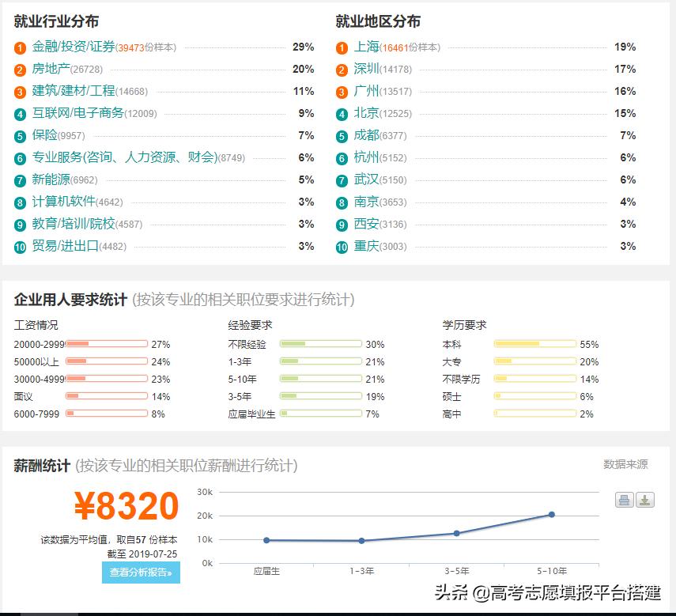Click the ¥8320 average salary figure
This screenshot has height=616, width=676.
pyautogui.click(x=127, y=505)
